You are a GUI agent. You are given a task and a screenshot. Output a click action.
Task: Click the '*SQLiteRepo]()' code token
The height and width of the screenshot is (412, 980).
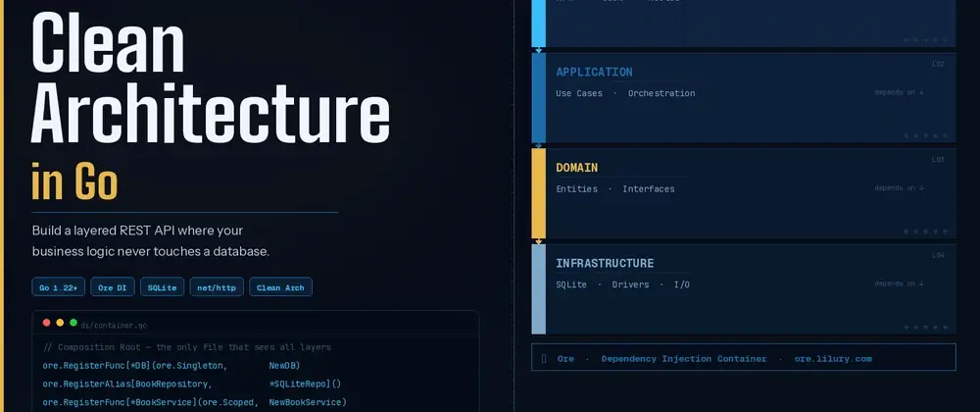pyautogui.click(x=305, y=384)
